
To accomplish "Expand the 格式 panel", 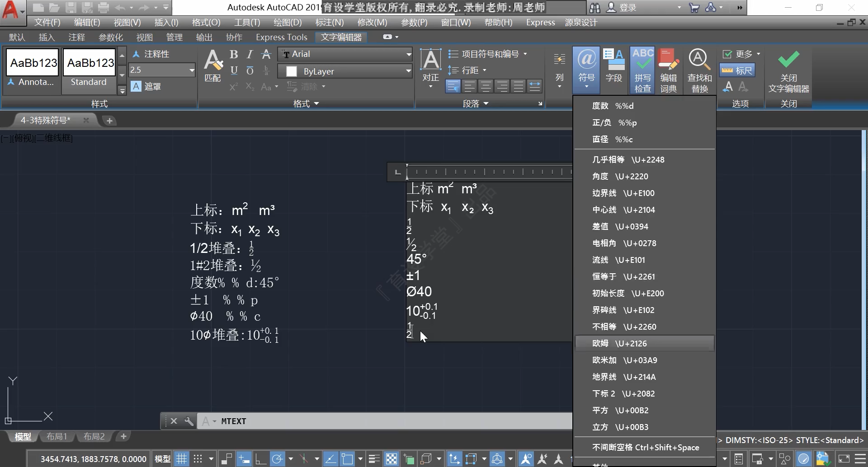I will click(306, 104).
